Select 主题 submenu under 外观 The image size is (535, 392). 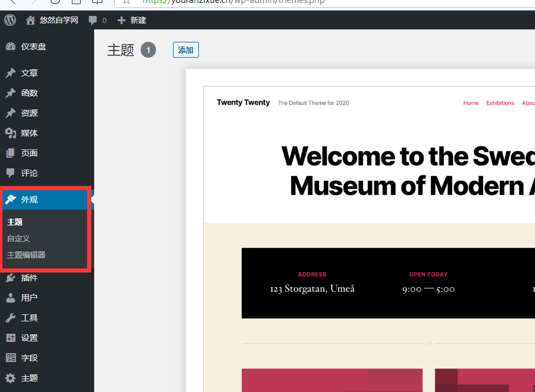(15, 222)
